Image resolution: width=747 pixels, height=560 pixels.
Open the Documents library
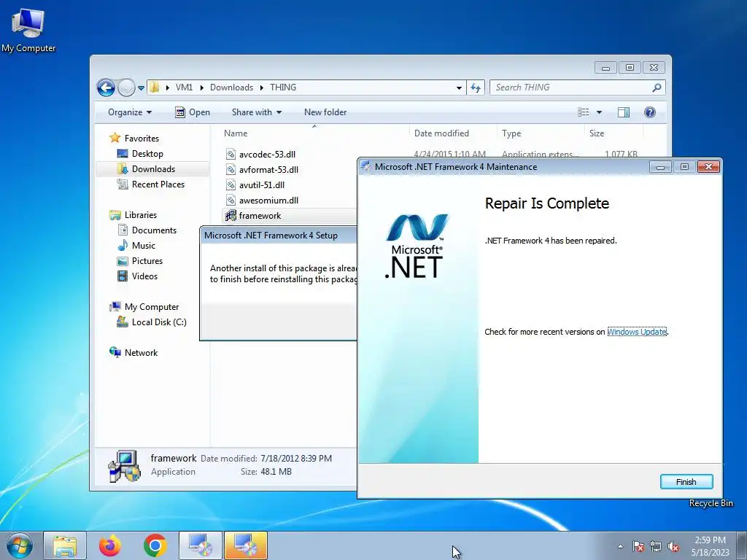(154, 230)
